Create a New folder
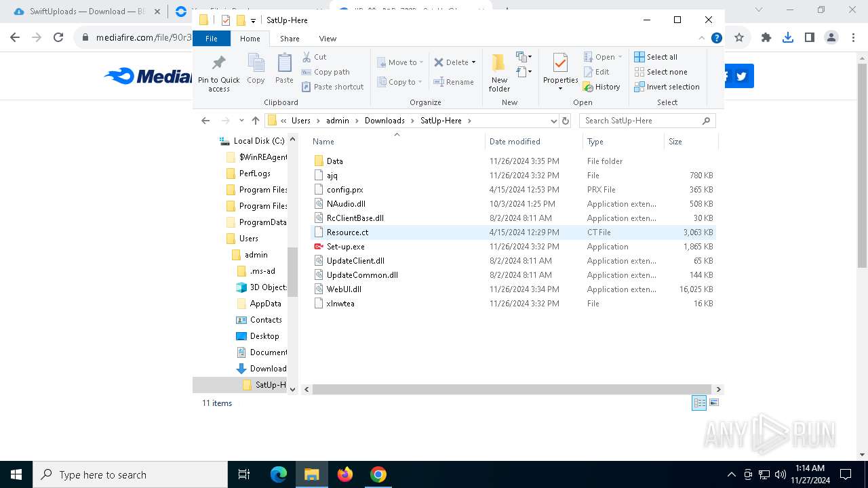The height and width of the screenshot is (488, 868). (499, 73)
